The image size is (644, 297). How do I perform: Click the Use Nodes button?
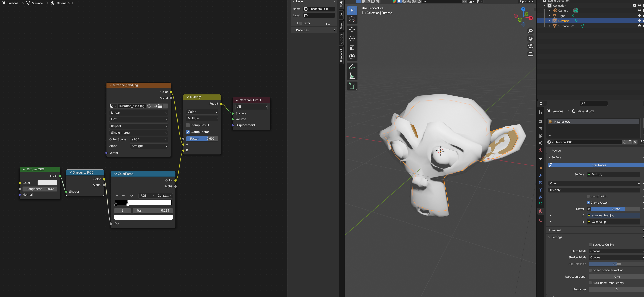(599, 165)
